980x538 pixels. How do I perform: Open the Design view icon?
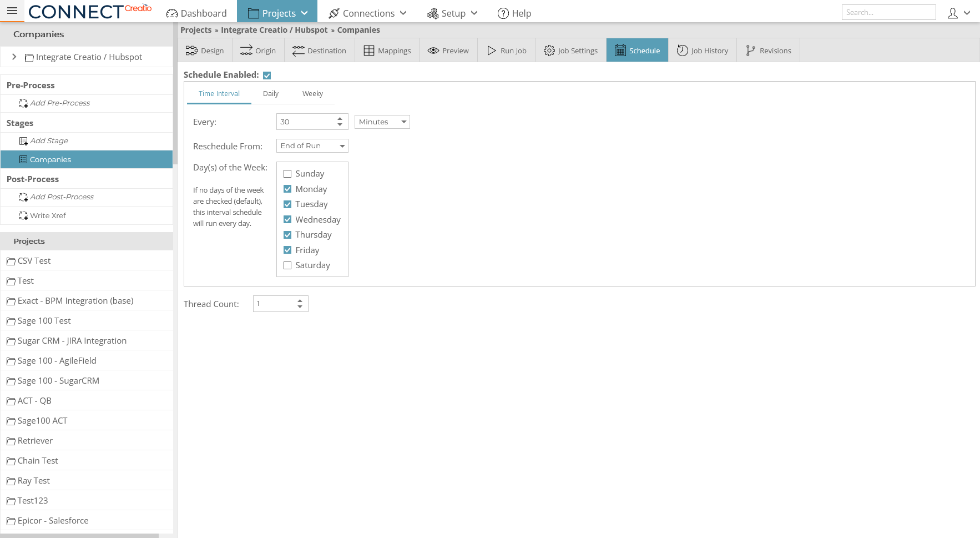[x=192, y=50]
